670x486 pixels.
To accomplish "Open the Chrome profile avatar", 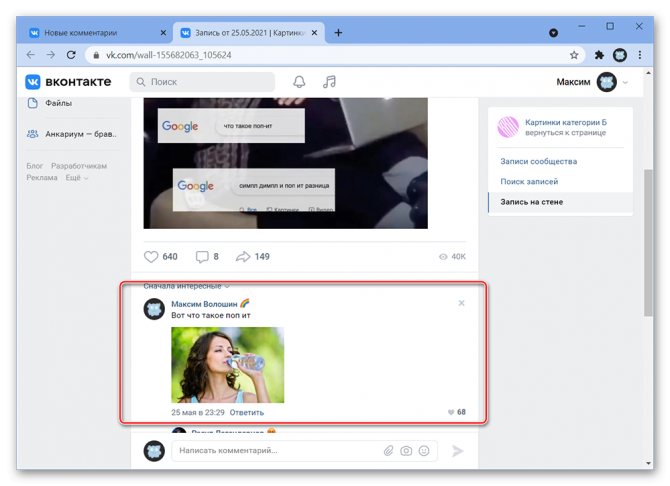I will click(620, 55).
